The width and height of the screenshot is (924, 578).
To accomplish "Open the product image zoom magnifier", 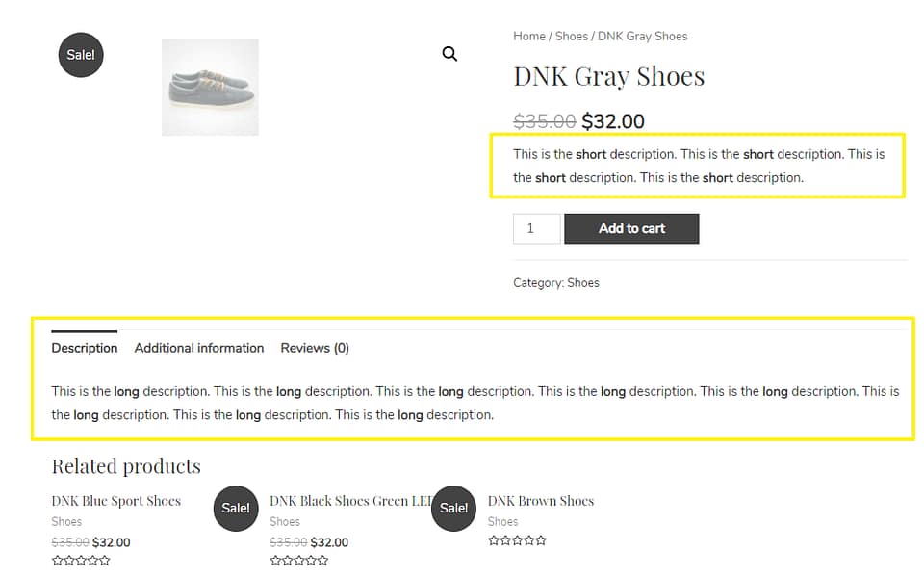I will (449, 53).
